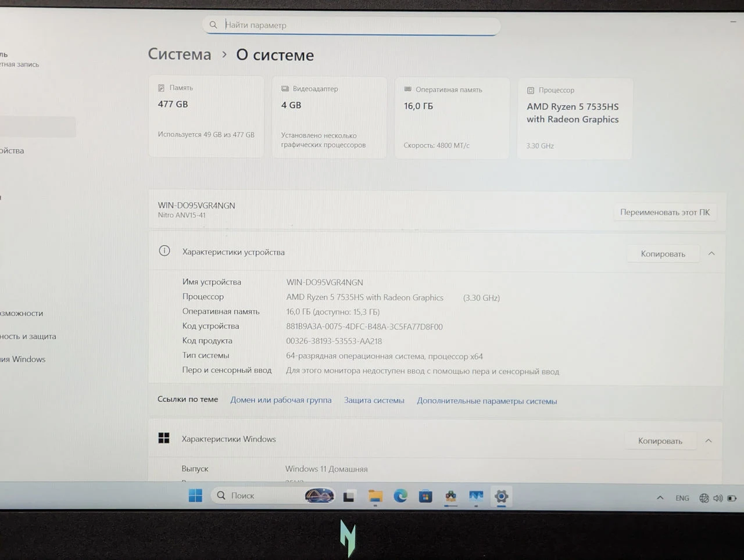The height and width of the screenshot is (560, 744).
Task: Click the processor icon on Процессор card
Action: pyautogui.click(x=530, y=90)
